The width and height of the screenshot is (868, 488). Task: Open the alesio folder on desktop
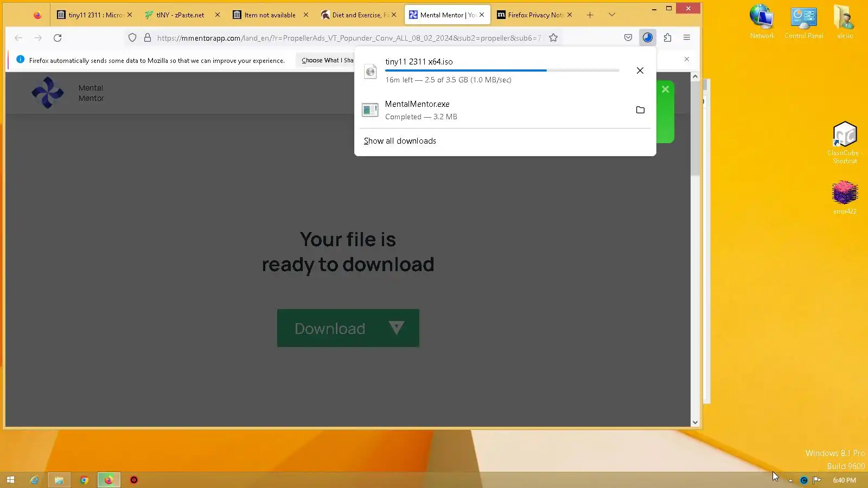coord(845,21)
